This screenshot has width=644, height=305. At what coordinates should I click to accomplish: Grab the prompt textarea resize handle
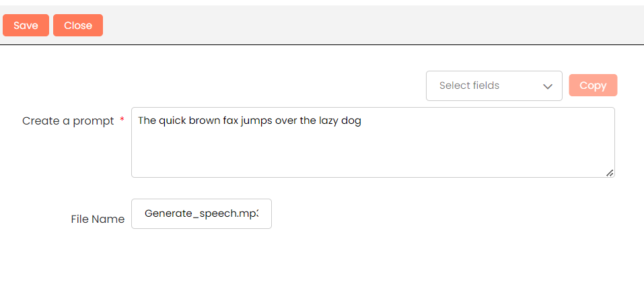coord(609,173)
